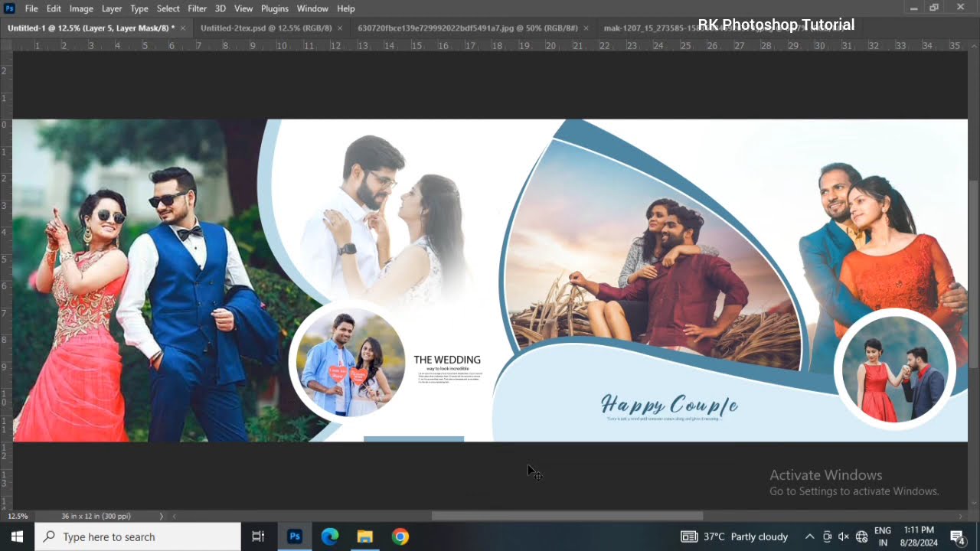Image resolution: width=980 pixels, height=551 pixels.
Task: Click the 36 in x 12 in document info
Action: (96, 517)
